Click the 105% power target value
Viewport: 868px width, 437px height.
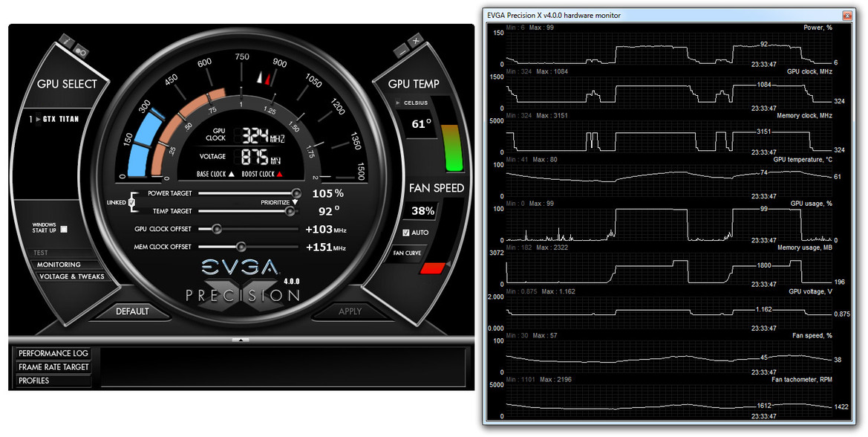327,193
